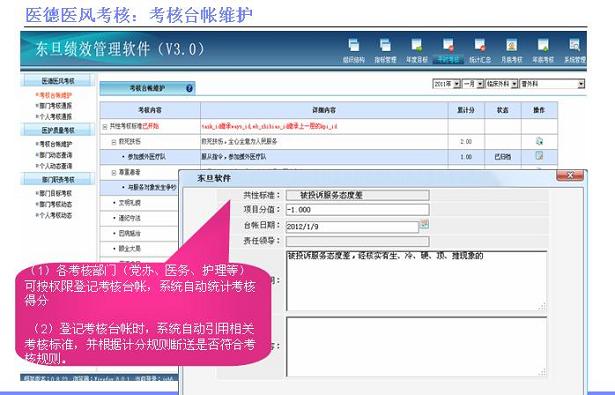Open the 2011年 year dropdown
Screen dimensions: 615x395
(447, 84)
